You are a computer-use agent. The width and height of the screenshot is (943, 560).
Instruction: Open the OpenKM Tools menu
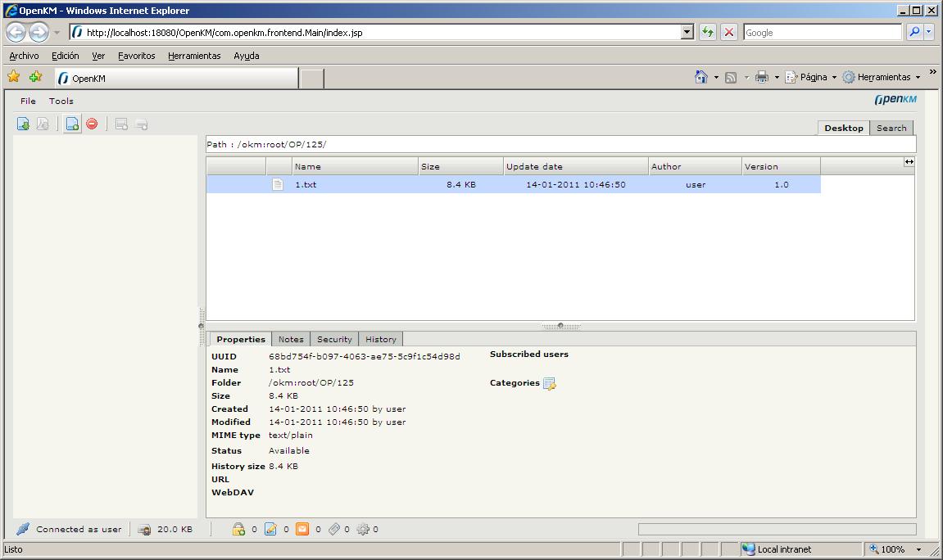pos(61,101)
